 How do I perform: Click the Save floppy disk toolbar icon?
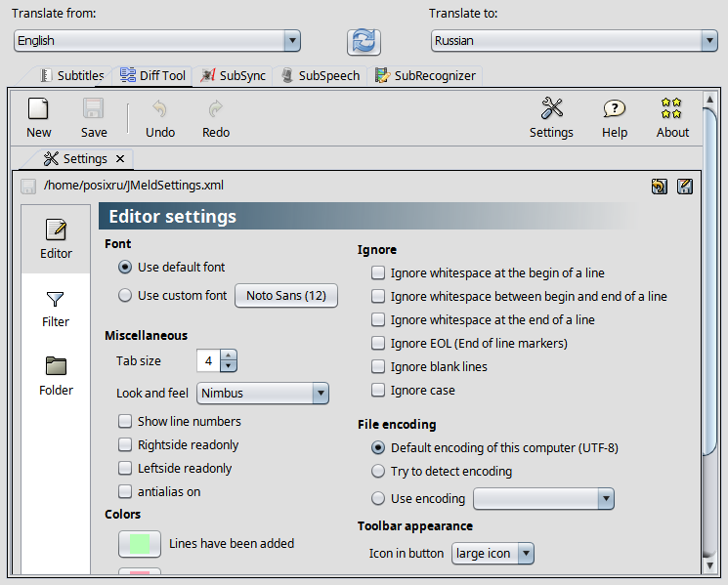(94, 109)
